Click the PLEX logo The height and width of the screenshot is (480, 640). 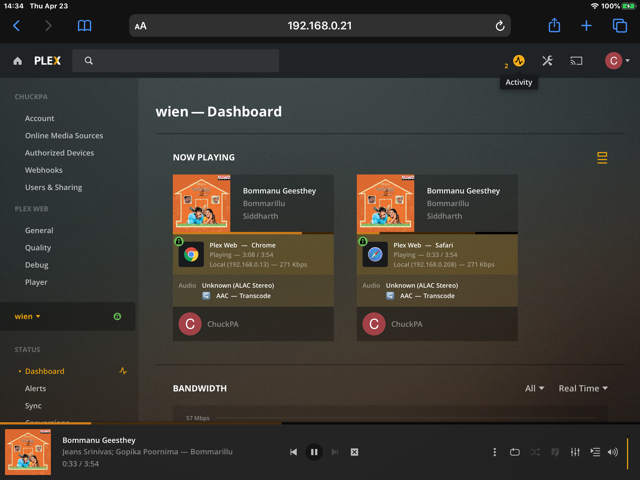click(47, 61)
